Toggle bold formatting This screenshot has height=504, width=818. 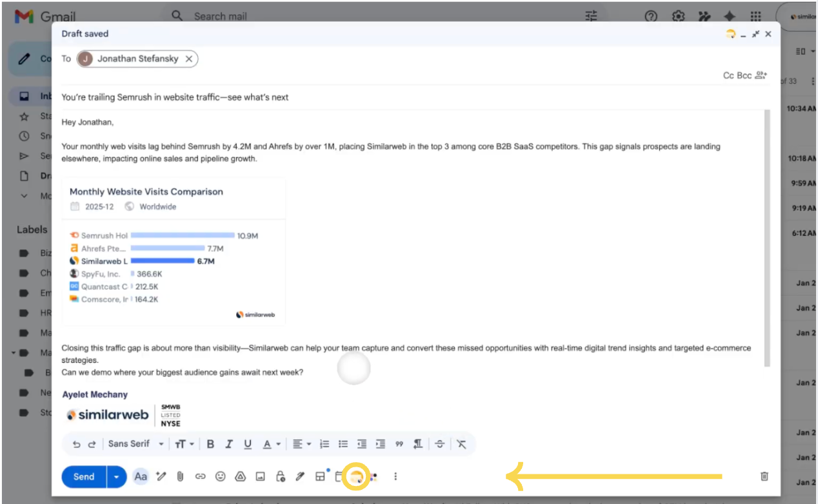210,444
